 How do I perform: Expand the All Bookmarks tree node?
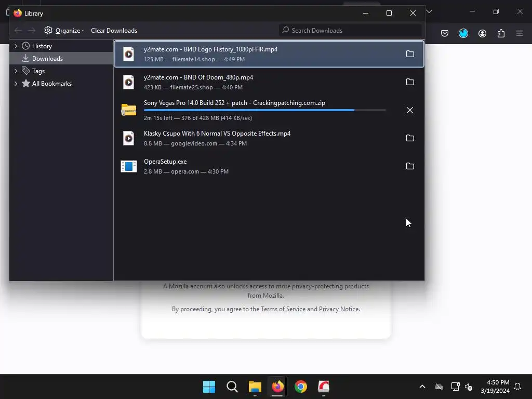[16, 84]
